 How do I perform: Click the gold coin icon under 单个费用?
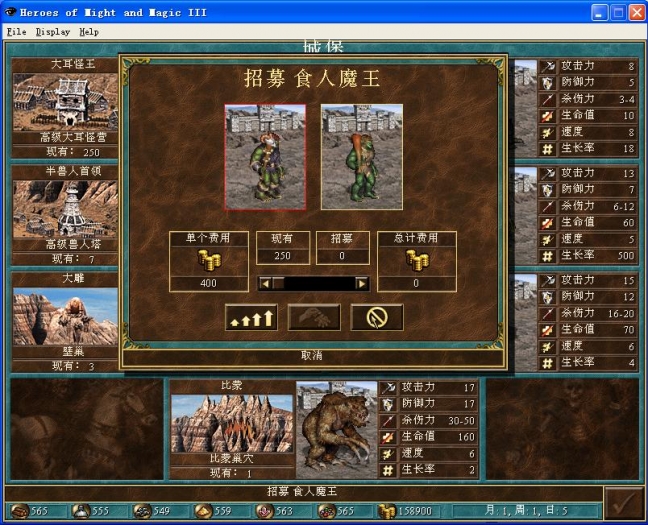coord(209,261)
